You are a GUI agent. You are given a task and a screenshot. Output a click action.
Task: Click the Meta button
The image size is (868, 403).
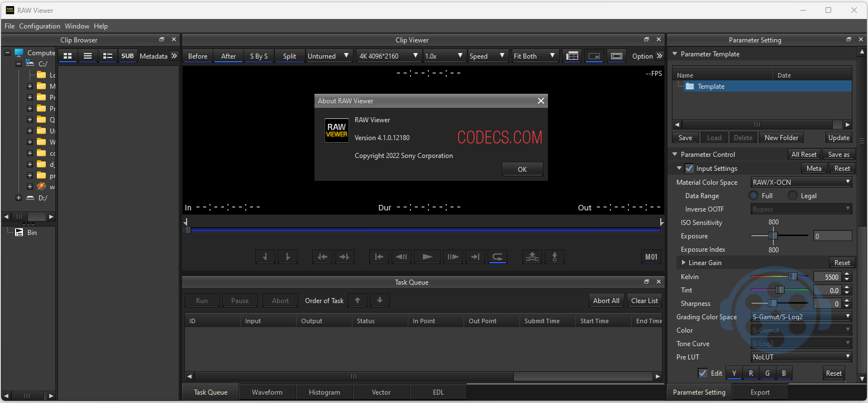(814, 169)
